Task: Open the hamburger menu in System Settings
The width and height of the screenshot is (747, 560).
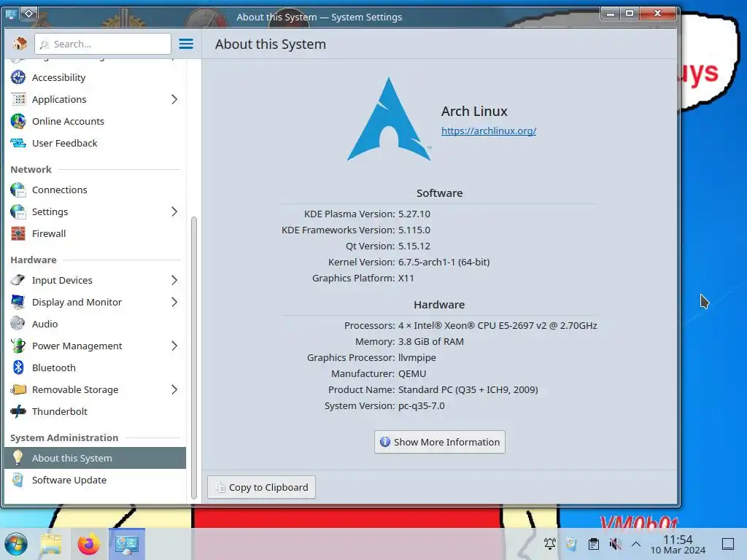Action: point(186,44)
